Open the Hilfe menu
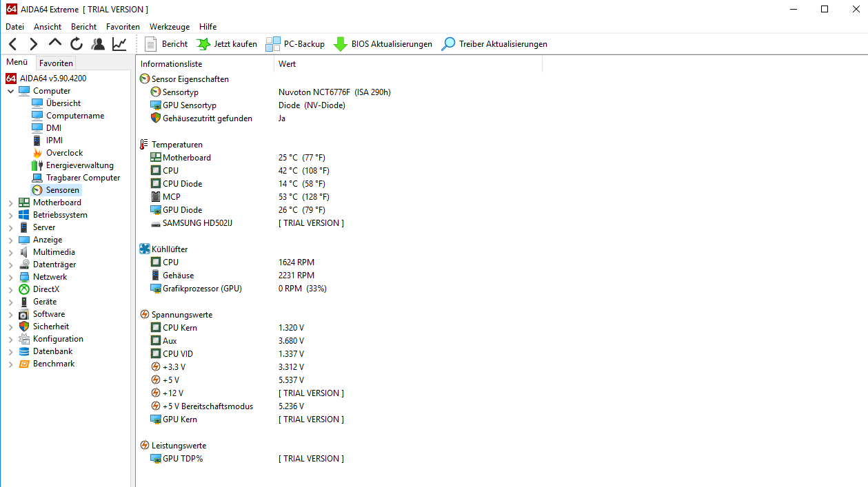Screen dimensions: 868x487 (208, 27)
